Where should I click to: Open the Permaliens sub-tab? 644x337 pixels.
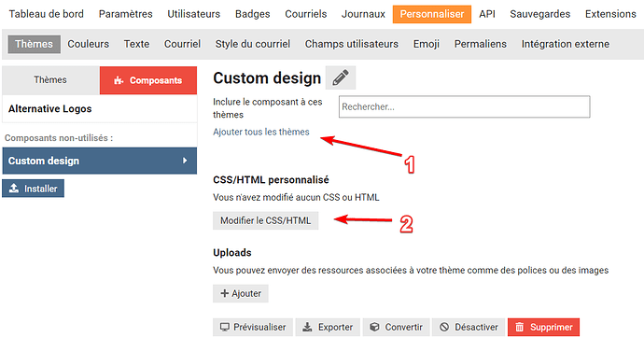pyautogui.click(x=481, y=44)
